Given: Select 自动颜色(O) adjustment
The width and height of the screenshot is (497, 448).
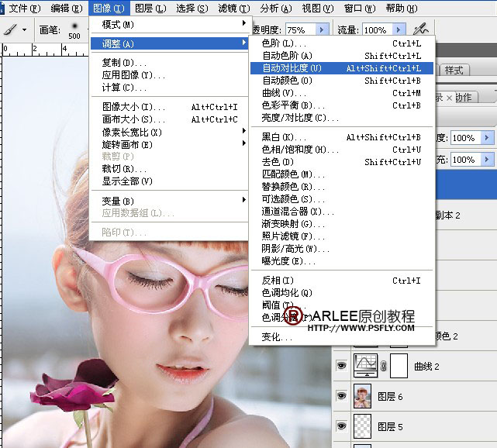Looking at the screenshot, I should (x=342, y=81).
